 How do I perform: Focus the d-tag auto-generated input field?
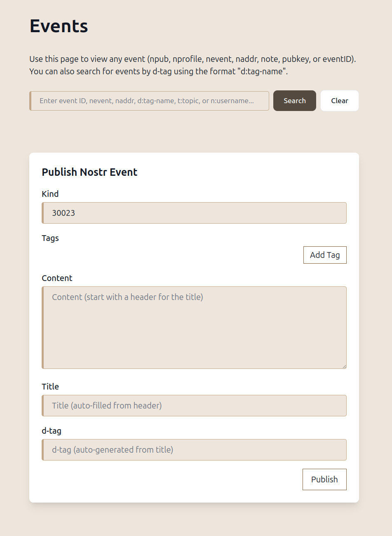(194, 450)
